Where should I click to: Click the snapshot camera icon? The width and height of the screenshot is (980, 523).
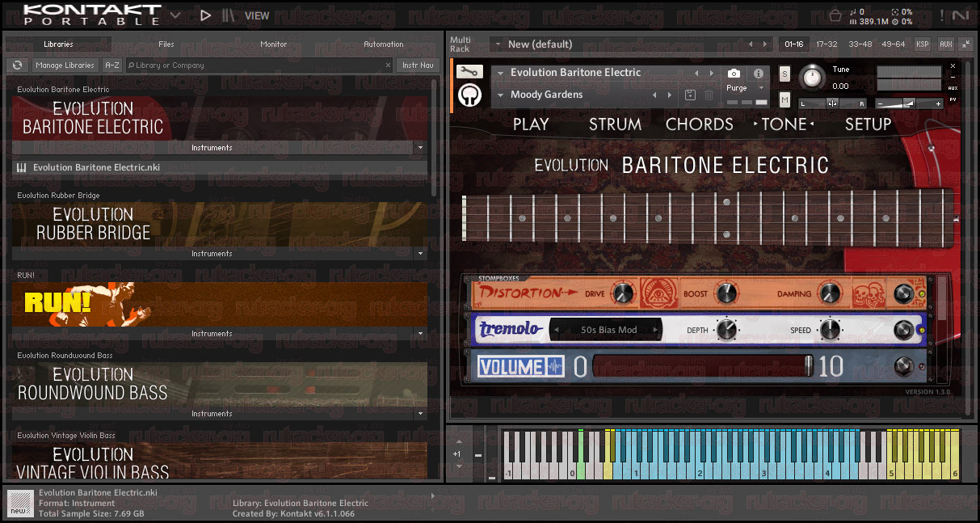point(734,74)
